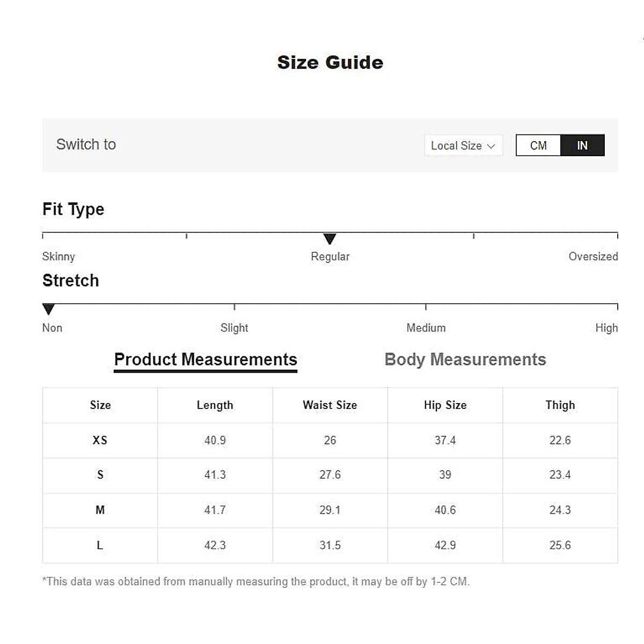Switch to Body Measurements tab

coord(465,360)
